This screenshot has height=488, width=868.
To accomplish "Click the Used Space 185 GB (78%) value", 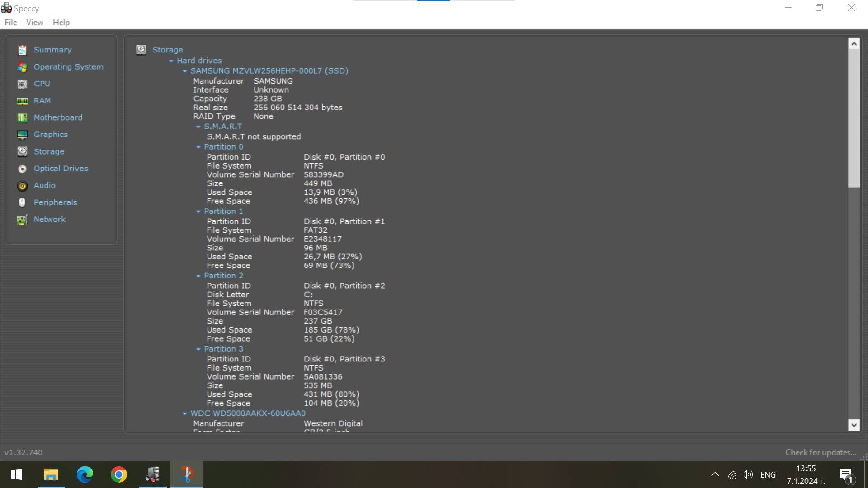I will coord(331,330).
